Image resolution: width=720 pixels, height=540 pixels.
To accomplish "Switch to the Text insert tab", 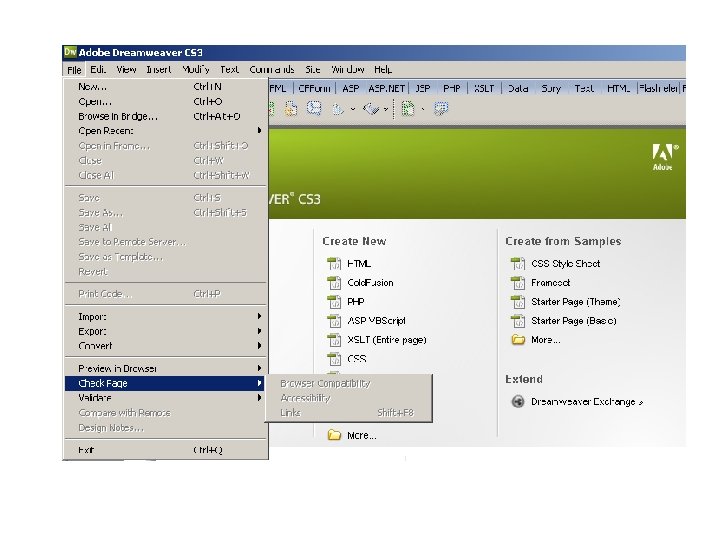I will 584,88.
